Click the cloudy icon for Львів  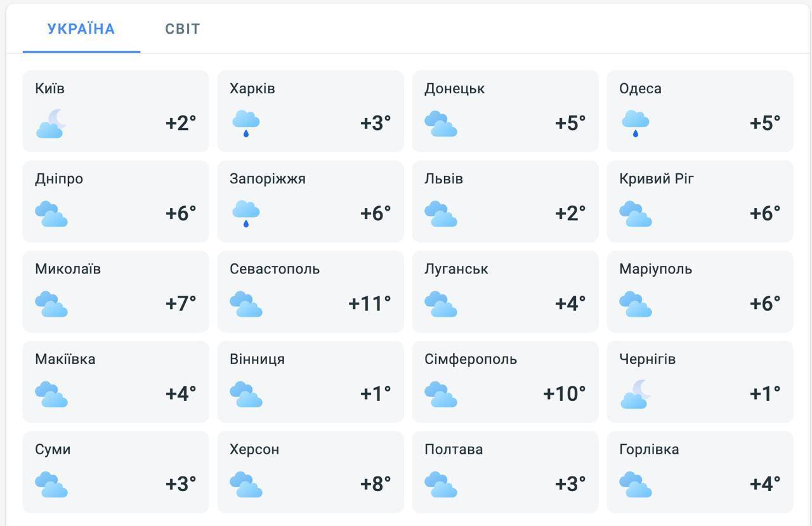pos(441,213)
